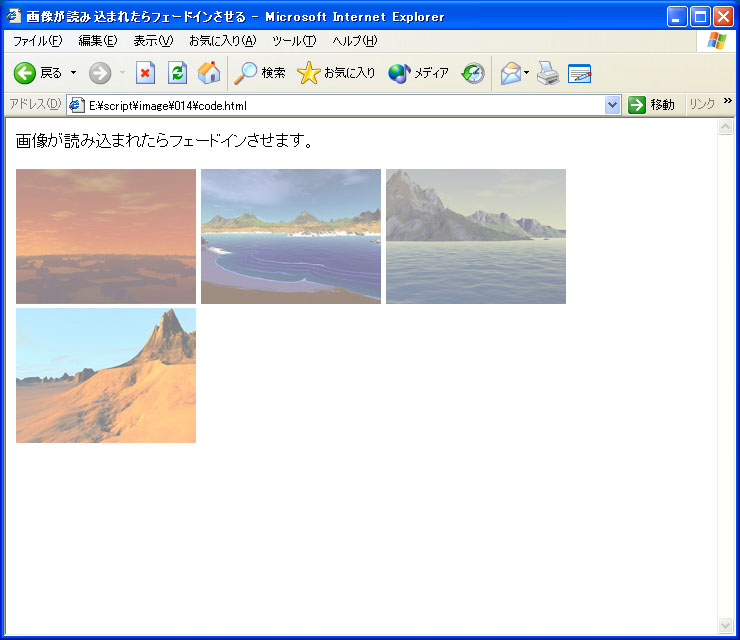This screenshot has width=740, height=640.
Task: Open the 表示(V) menu
Action: (x=153, y=41)
